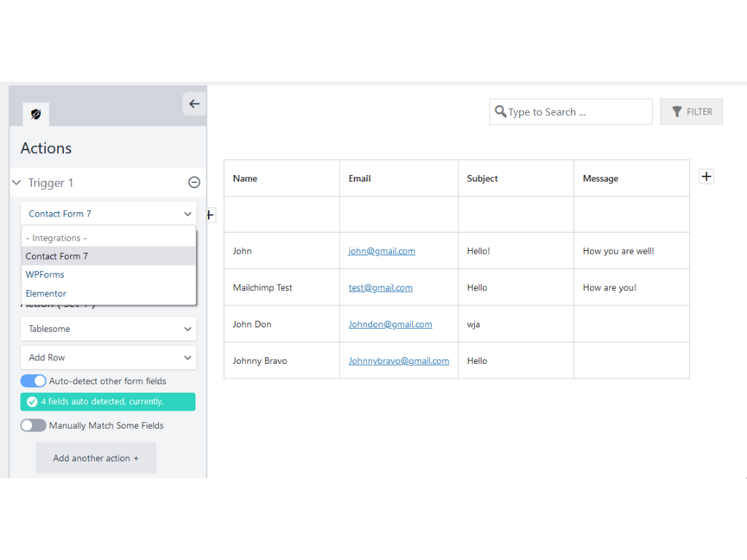
Task: Collapse the Trigger 1 section chevron
Action: (17, 183)
